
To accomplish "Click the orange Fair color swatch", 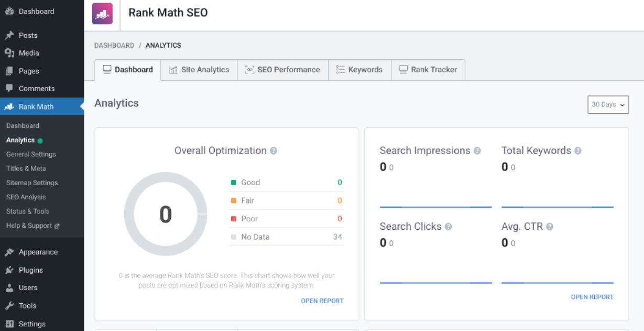I will [x=234, y=200].
